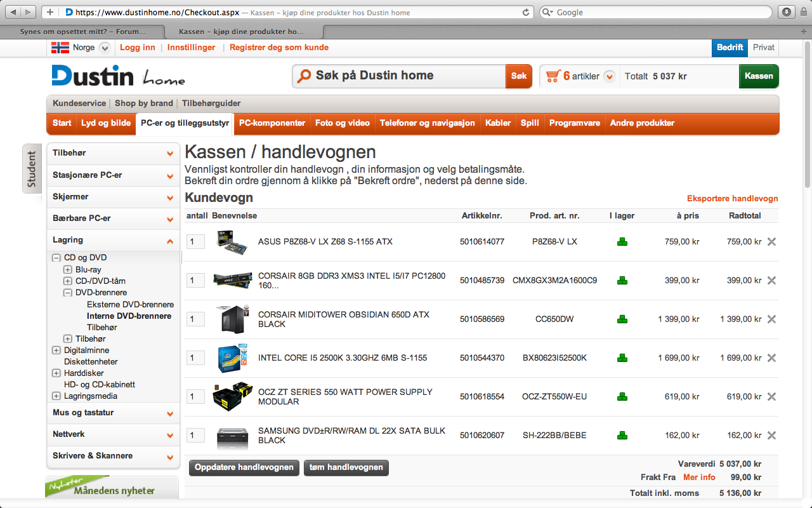Open the Student side tab
The image size is (812, 508).
(x=32, y=168)
